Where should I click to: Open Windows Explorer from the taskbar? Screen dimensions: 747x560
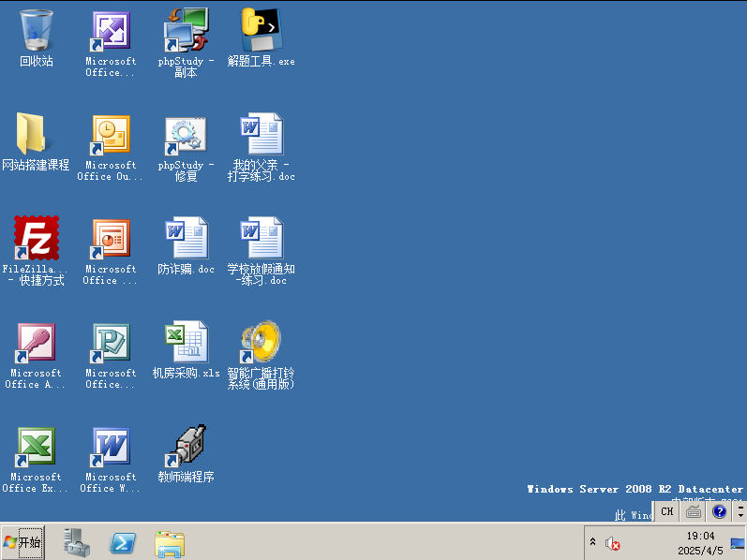point(170,543)
